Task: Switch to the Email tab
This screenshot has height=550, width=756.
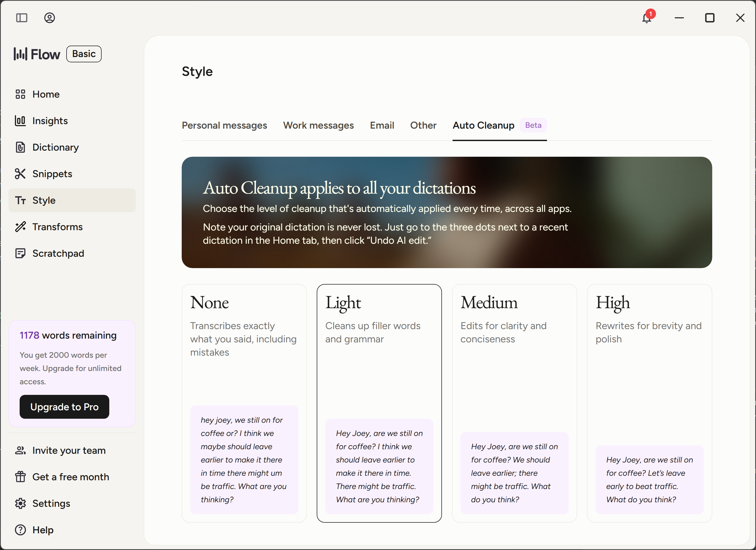Action: 382,125
